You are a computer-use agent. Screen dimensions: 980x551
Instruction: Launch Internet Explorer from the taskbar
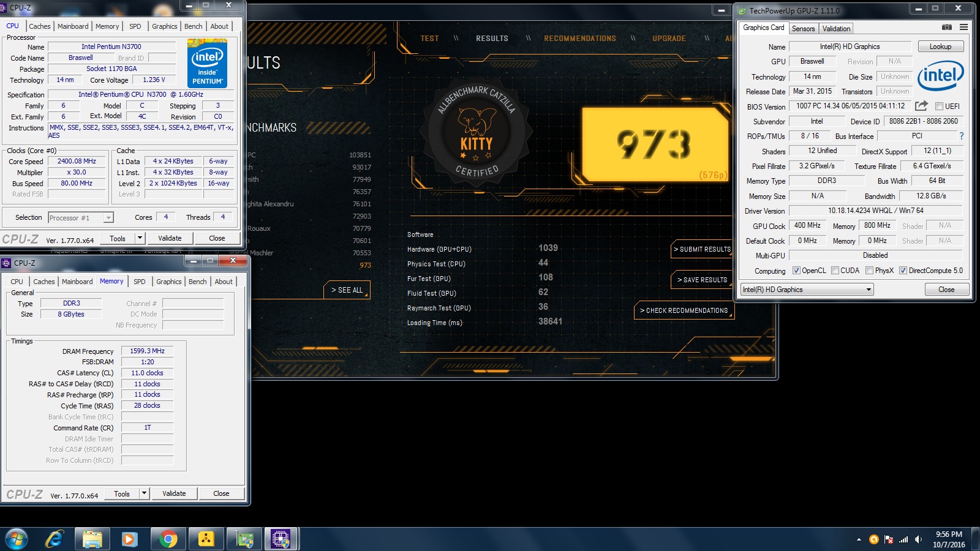click(55, 539)
